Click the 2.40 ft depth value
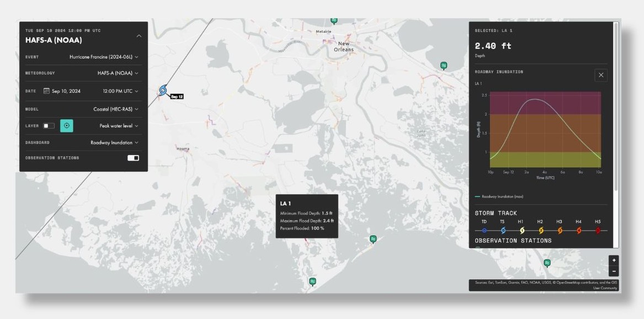Viewport: 644px width, 319px height. [493, 46]
